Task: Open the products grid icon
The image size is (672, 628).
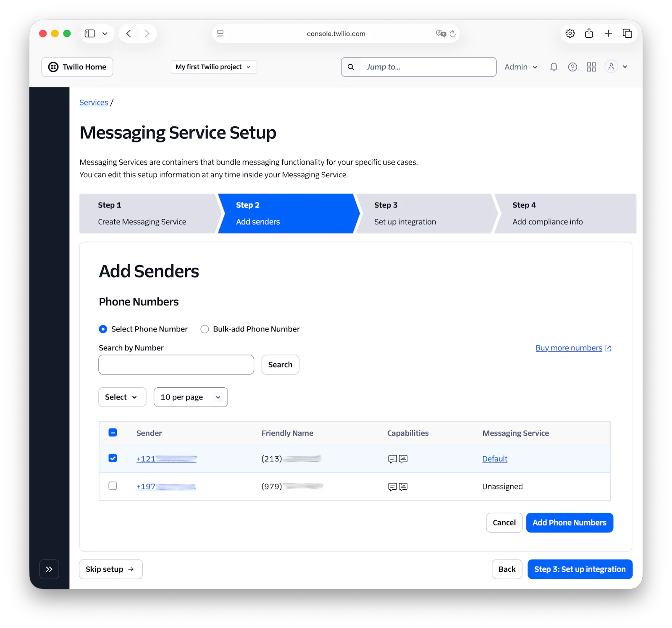Action: click(x=591, y=67)
